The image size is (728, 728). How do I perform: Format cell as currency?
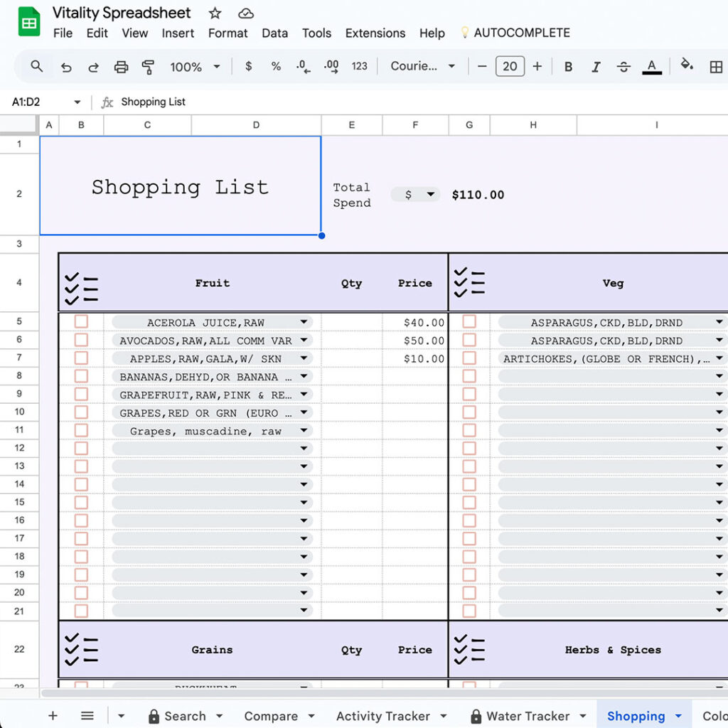tap(248, 66)
